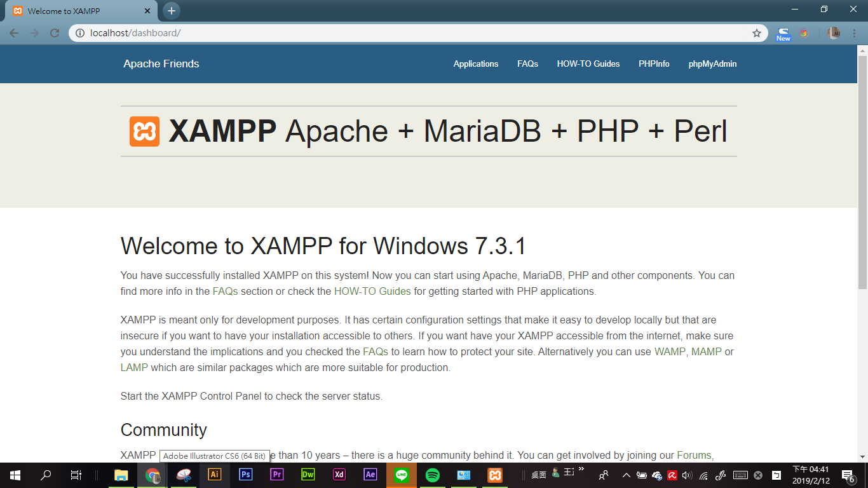The height and width of the screenshot is (488, 868).
Task: Open HOW-TO Guides in the navbar
Action: pyautogui.click(x=588, y=64)
